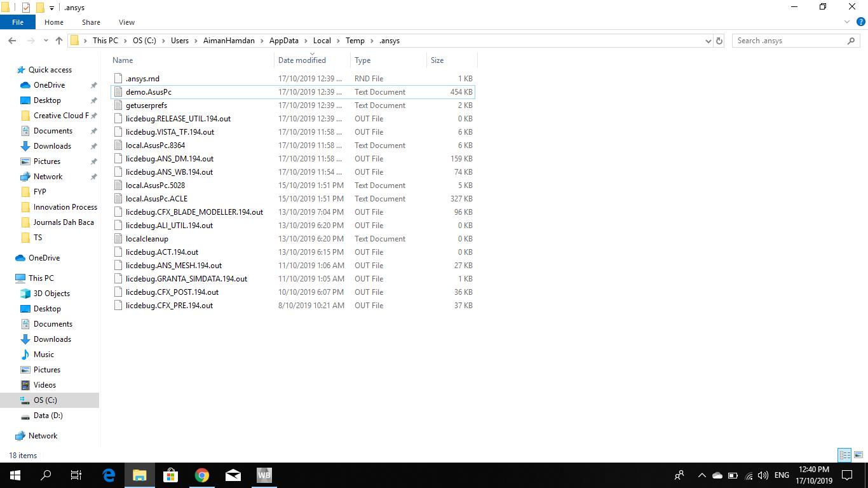
Task: Switch to Large icons view layout
Action: [x=858, y=455]
